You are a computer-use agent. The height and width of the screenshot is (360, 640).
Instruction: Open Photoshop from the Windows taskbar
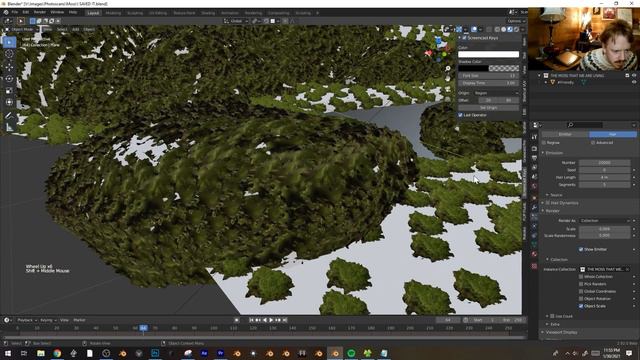[x=155, y=353]
